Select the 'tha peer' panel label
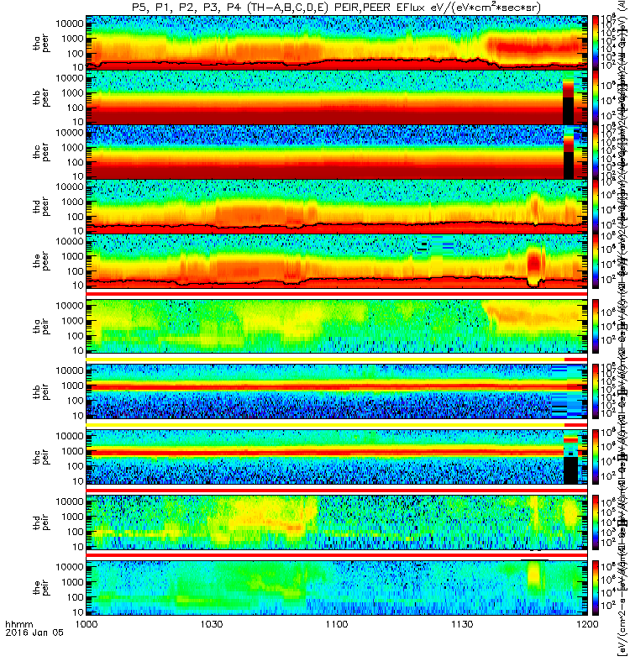 pyautogui.click(x=41, y=44)
